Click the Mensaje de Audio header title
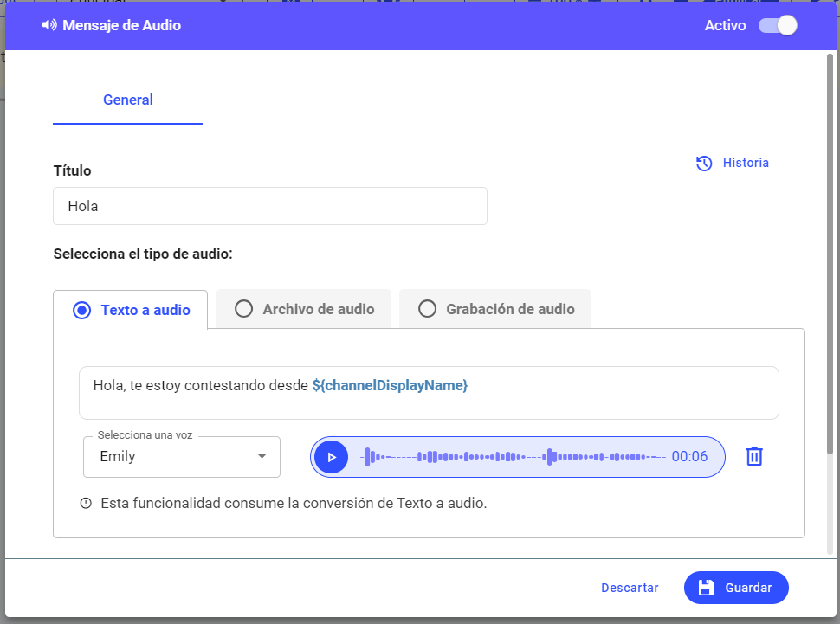The height and width of the screenshot is (624, 840). pyautogui.click(x=121, y=25)
